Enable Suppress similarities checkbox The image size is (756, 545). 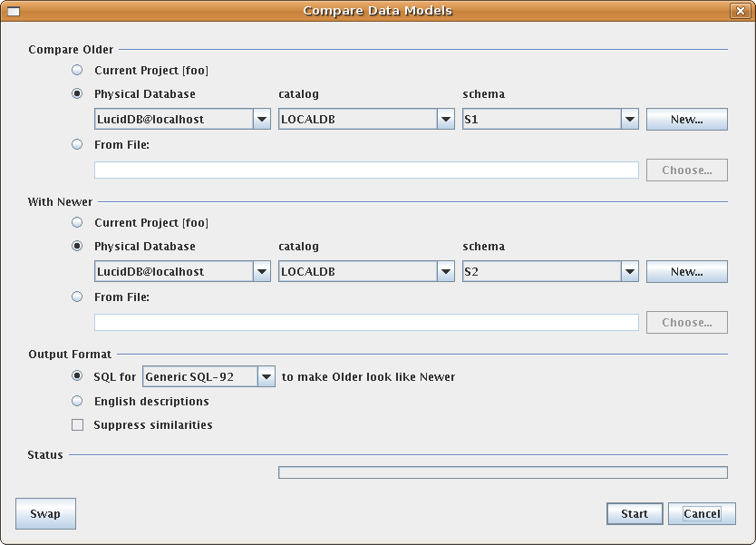77,425
